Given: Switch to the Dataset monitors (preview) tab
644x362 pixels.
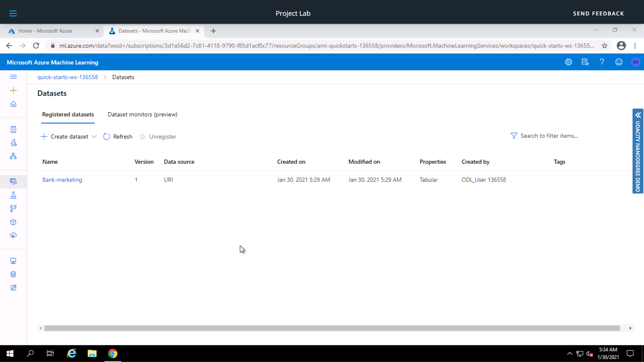Looking at the screenshot, I should (142, 114).
